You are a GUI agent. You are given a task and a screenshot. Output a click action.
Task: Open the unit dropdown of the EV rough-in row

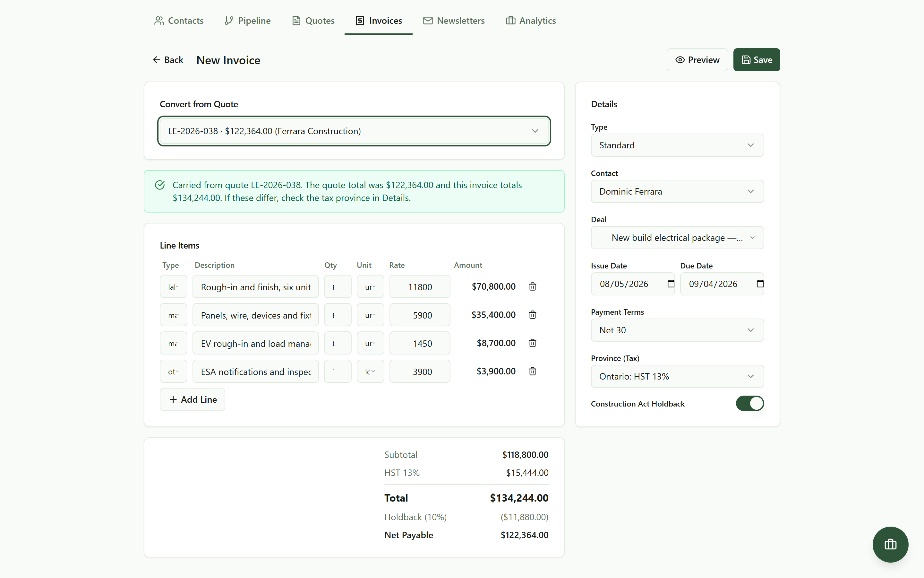click(370, 343)
